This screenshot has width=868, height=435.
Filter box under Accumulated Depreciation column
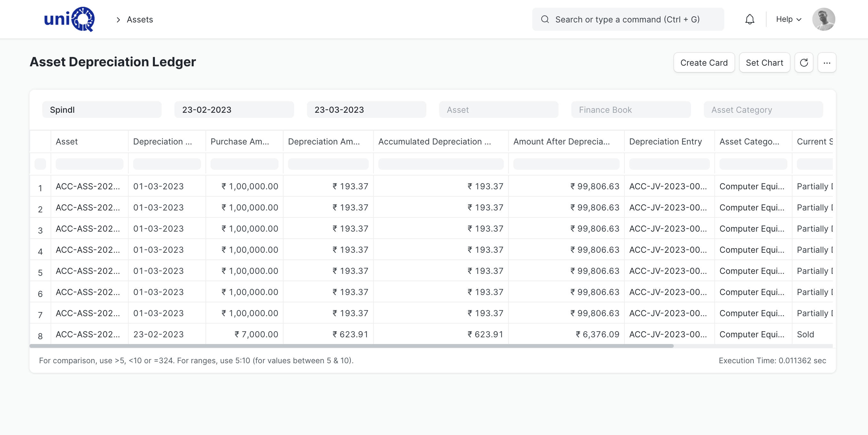tap(441, 164)
